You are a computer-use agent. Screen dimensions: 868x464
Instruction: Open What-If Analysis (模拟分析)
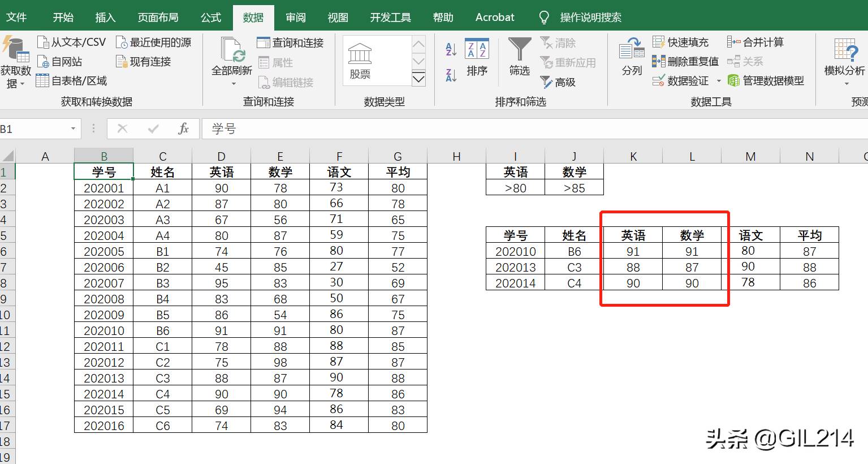844,61
